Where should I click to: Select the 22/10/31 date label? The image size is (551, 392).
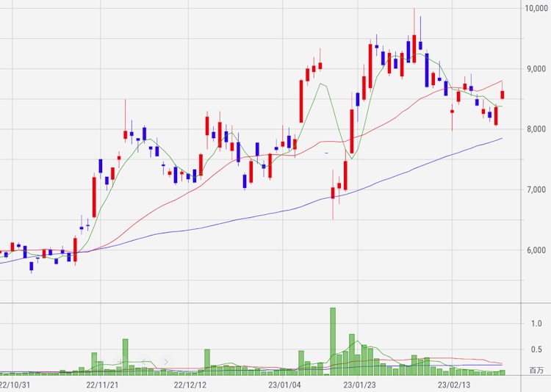pyautogui.click(x=15, y=385)
